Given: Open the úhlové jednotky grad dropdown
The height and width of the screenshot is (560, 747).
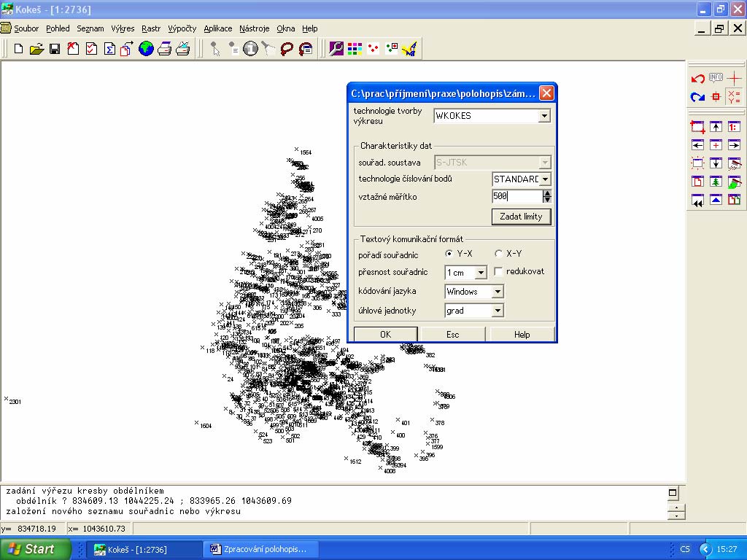Looking at the screenshot, I should [x=498, y=311].
